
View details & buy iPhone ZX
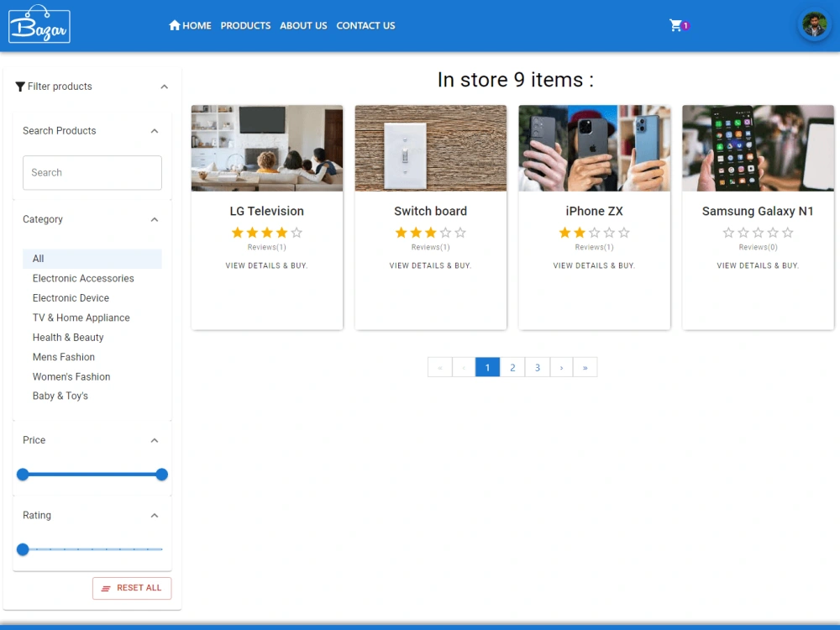click(594, 265)
